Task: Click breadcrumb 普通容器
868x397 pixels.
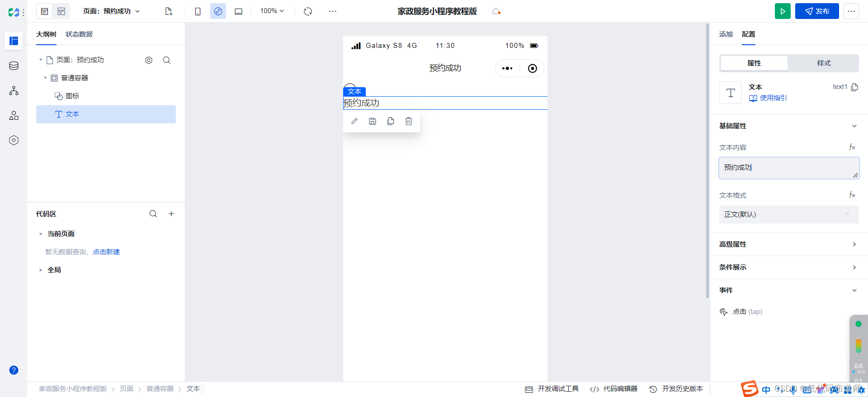Action: 160,389
